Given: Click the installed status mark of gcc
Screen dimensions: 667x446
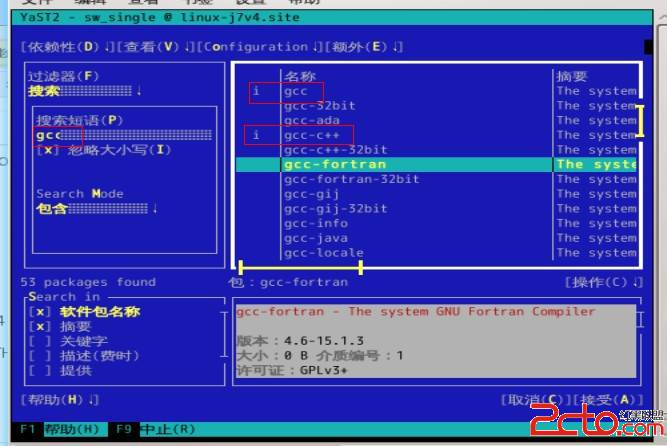Looking at the screenshot, I should tap(256, 91).
